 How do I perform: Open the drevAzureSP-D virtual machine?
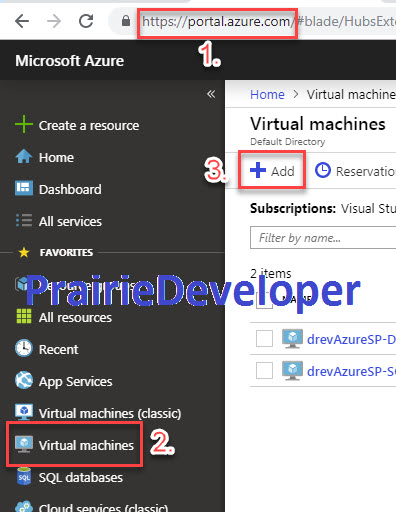tap(351, 339)
